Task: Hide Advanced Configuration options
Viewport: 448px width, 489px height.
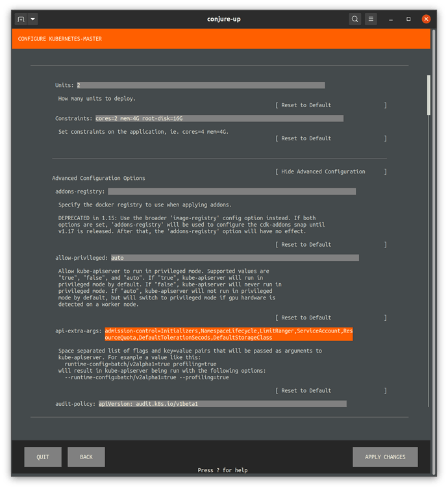Action: click(331, 171)
